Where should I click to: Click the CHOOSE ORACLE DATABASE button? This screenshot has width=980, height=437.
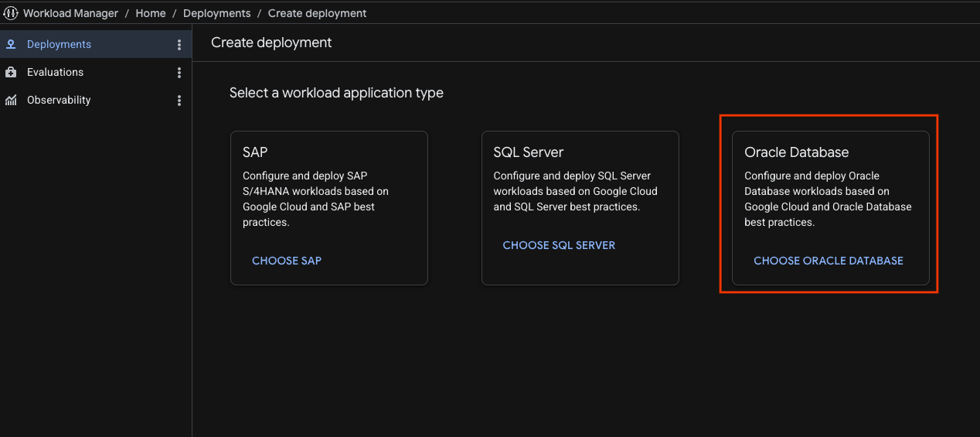click(829, 261)
